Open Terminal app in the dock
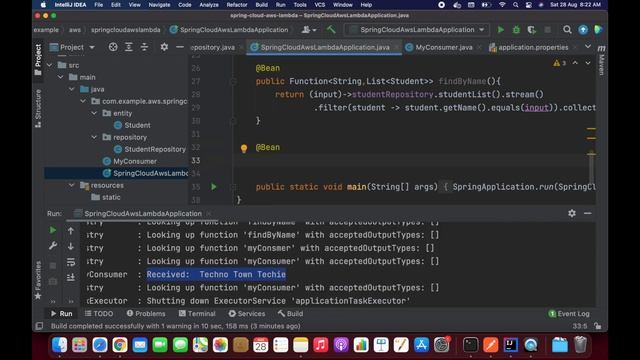This screenshot has width=640, height=360. (471, 345)
